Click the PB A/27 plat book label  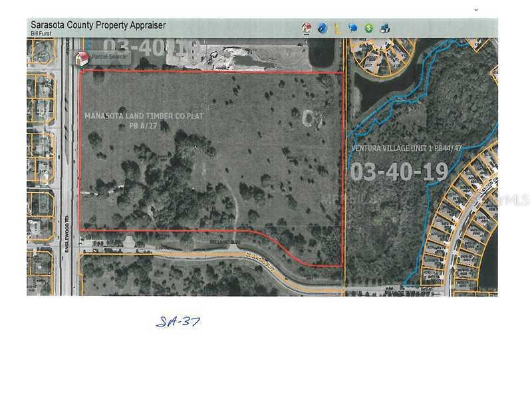pyautogui.click(x=143, y=126)
